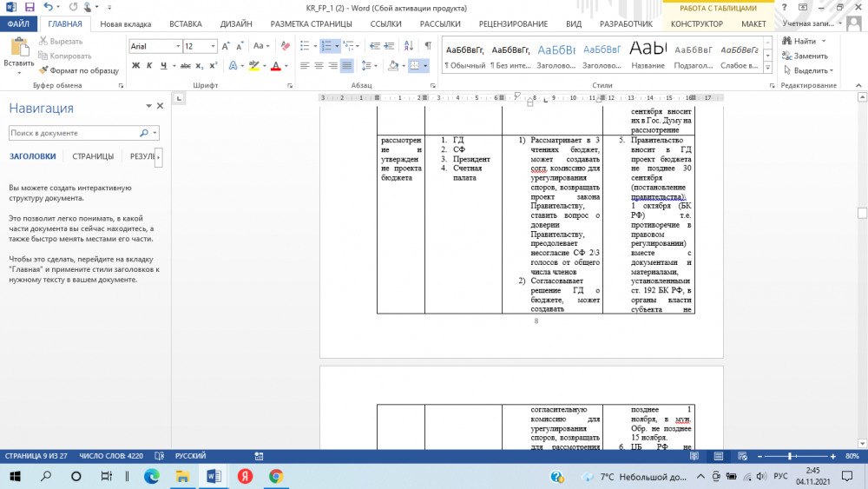Center-align the paragraph text
The width and height of the screenshot is (868, 489).
319,65
